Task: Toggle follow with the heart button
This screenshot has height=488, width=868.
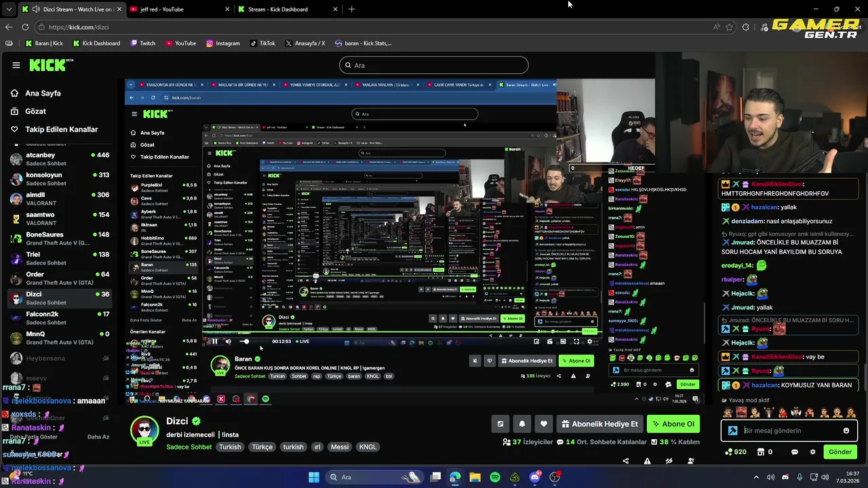Action: coord(544,424)
